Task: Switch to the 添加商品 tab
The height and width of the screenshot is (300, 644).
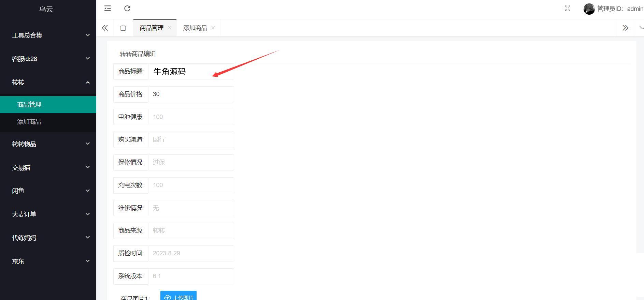Action: [x=195, y=28]
